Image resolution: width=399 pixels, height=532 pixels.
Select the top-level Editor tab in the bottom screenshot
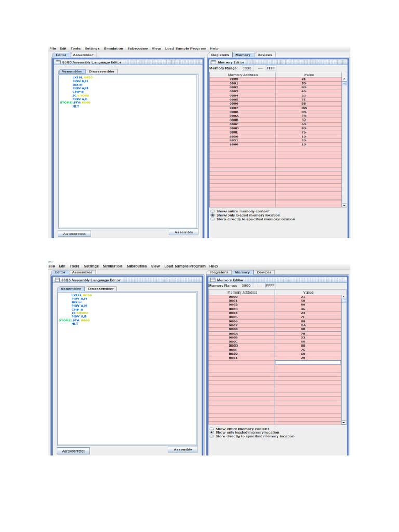60,272
